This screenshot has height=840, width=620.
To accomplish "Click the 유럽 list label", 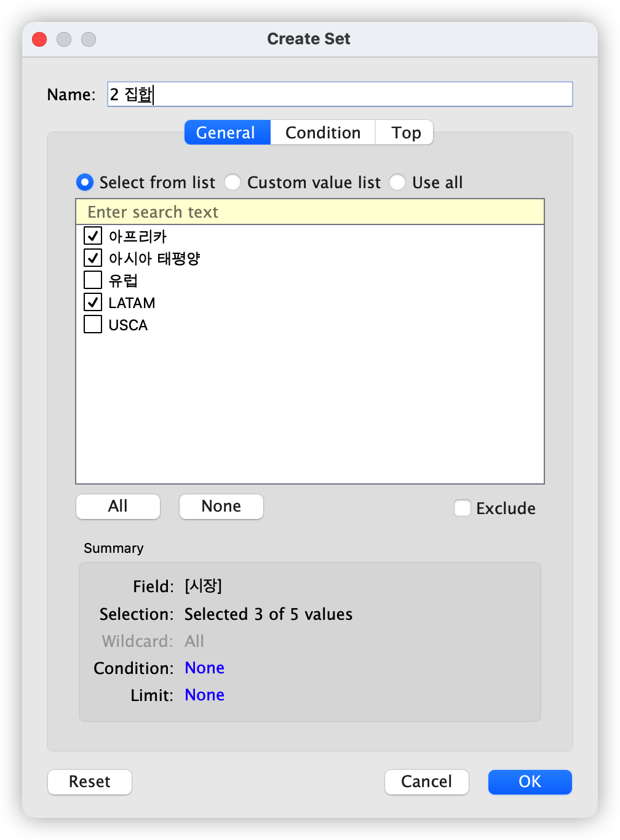I will [123, 280].
